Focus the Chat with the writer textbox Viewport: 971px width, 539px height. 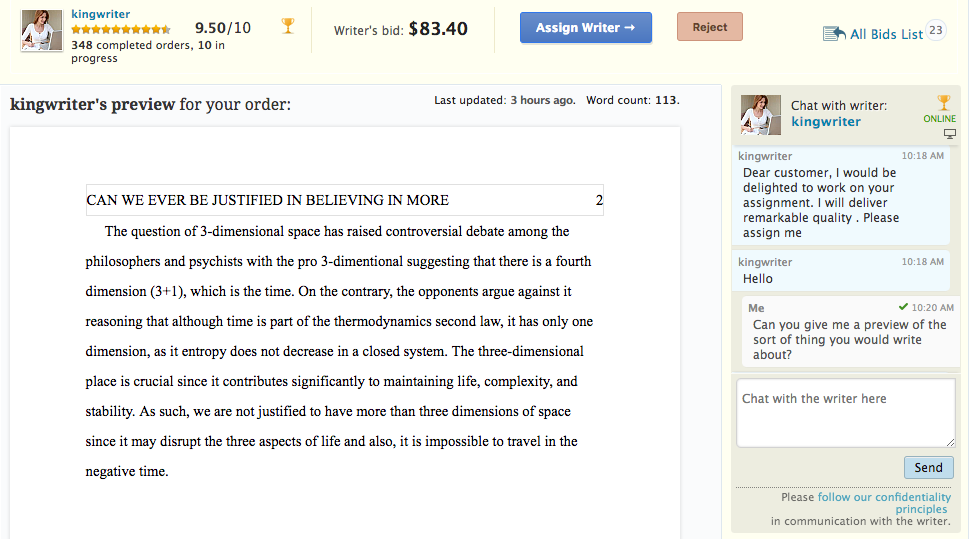pyautogui.click(x=845, y=412)
